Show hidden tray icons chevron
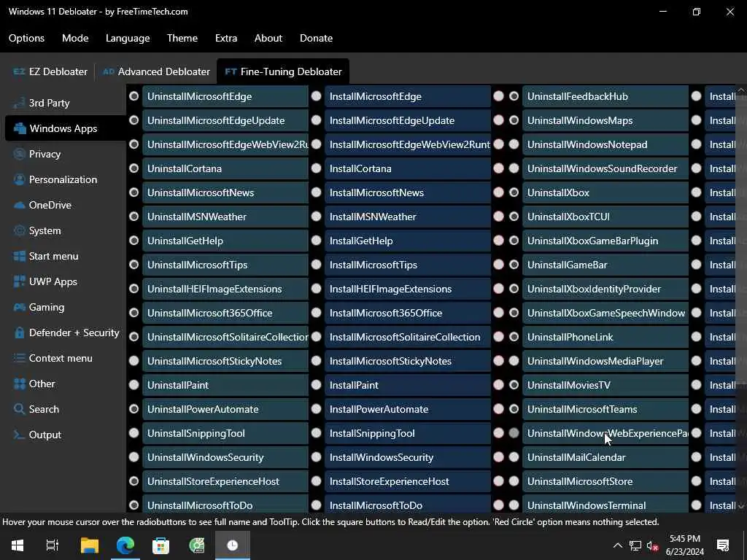Image resolution: width=747 pixels, height=560 pixels. pyautogui.click(x=617, y=545)
